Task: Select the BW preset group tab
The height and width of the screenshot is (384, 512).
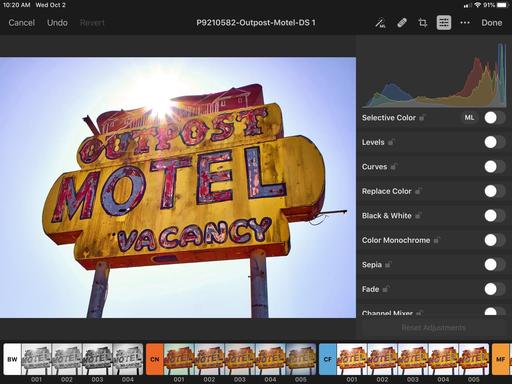Action: [12, 359]
